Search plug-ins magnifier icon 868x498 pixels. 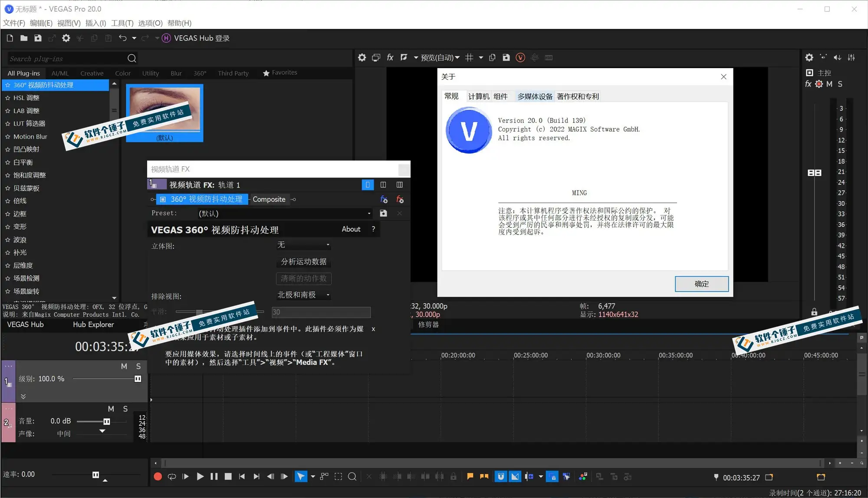point(132,58)
